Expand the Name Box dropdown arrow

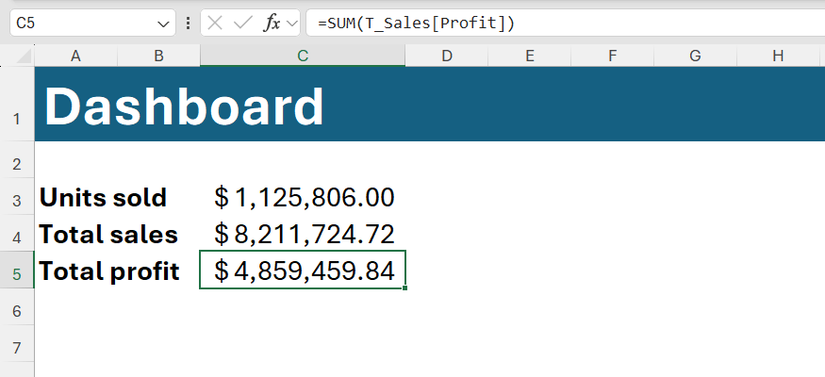click(x=163, y=24)
